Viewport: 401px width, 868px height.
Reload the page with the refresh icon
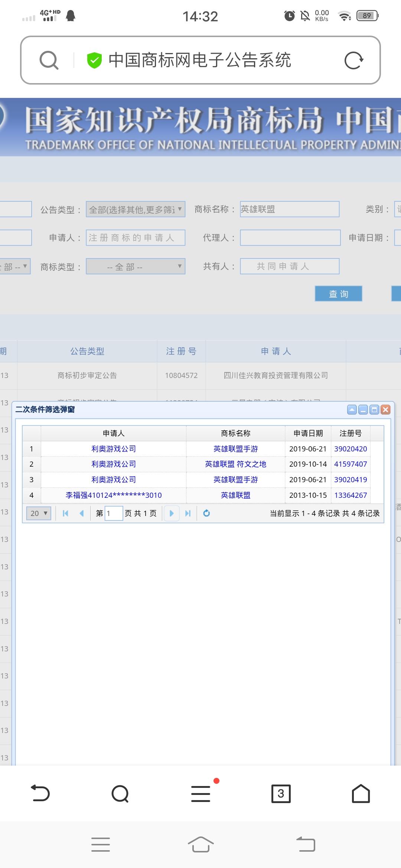point(353,60)
